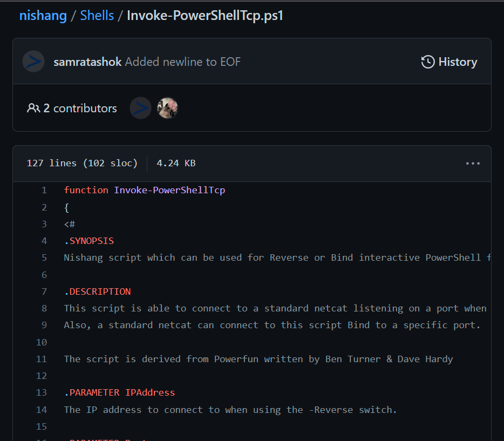
Task: Select line number 2
Action: click(44, 207)
